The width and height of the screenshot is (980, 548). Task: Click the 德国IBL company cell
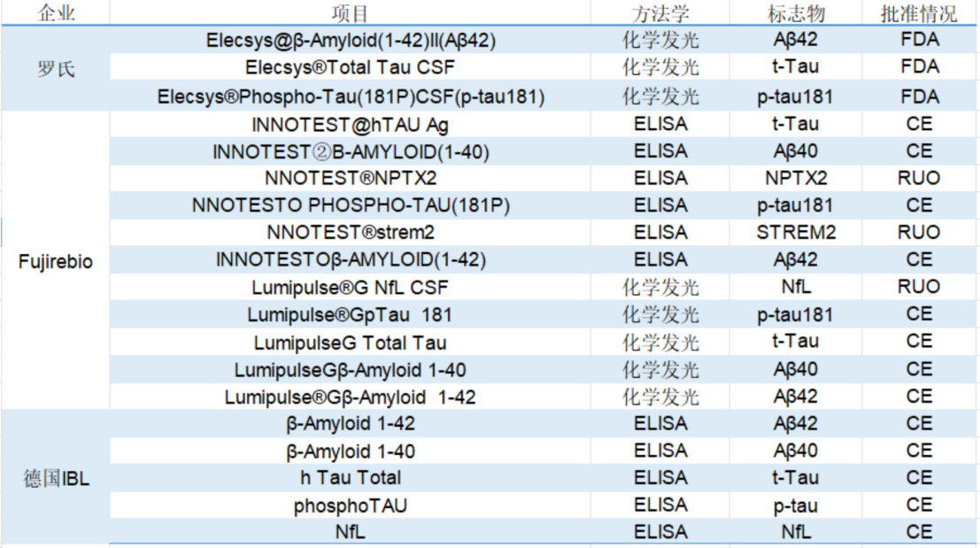coord(56,478)
